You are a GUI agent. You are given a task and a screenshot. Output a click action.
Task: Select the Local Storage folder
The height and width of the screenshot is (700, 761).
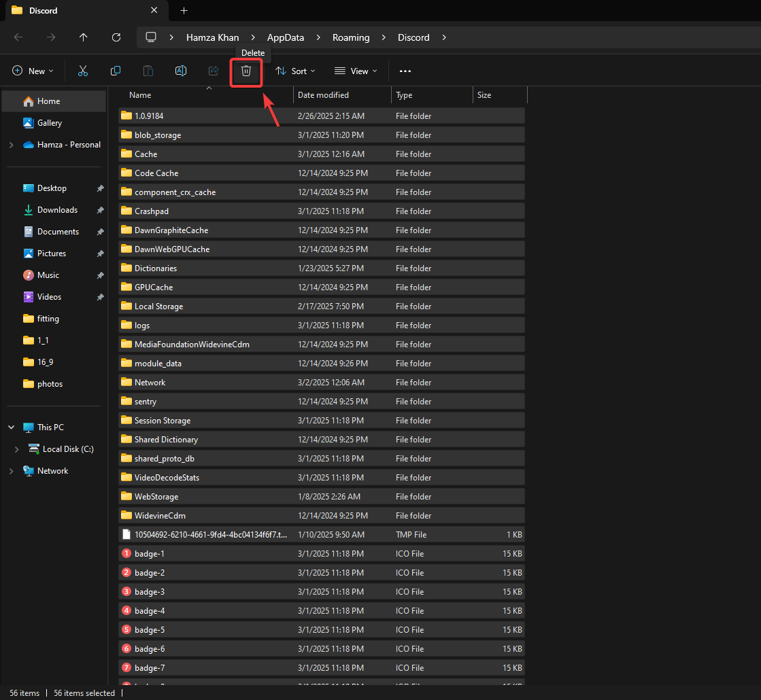158,307
